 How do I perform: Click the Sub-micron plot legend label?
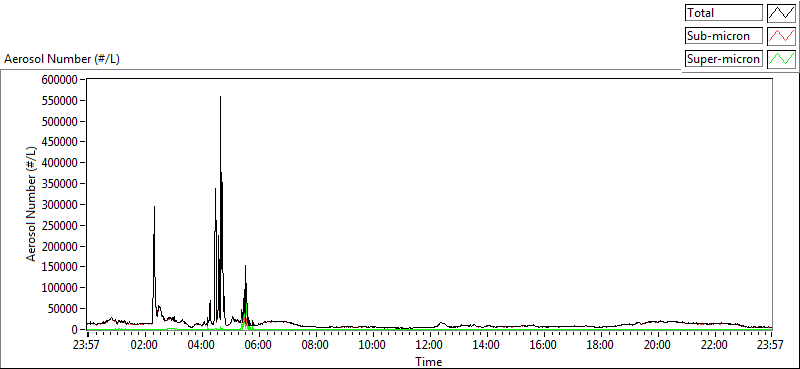tap(723, 36)
